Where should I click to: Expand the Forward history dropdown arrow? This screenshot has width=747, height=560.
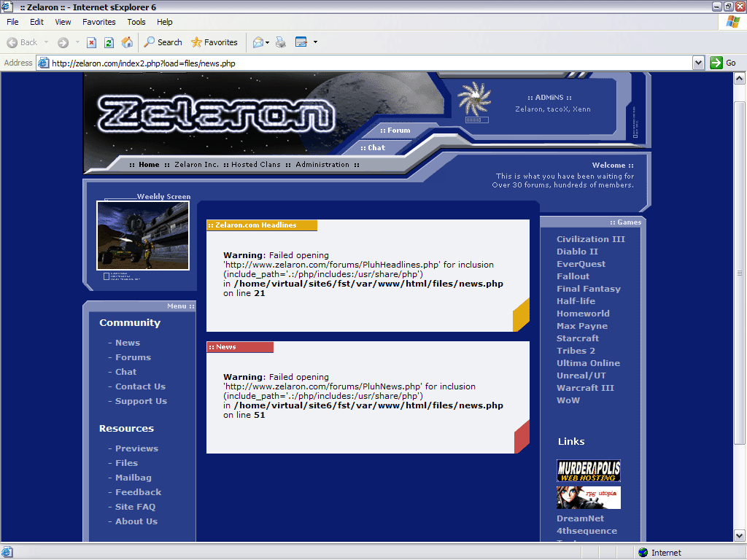[77, 42]
